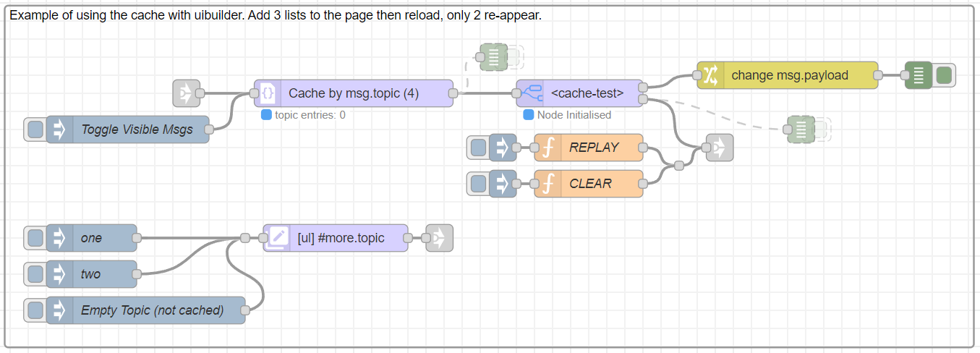Click inject button beside the CLEAR function

pyautogui.click(x=478, y=184)
